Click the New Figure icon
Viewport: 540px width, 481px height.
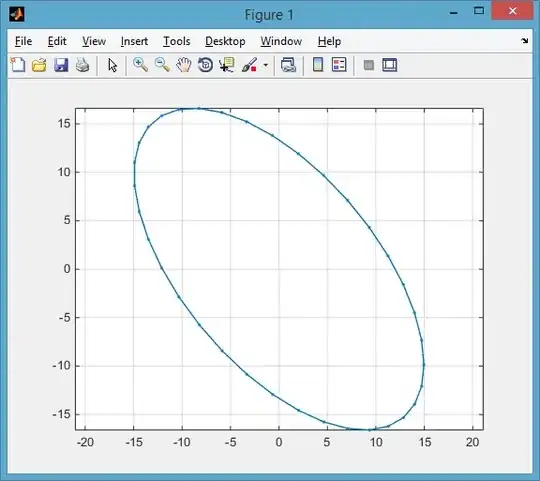tap(18, 65)
